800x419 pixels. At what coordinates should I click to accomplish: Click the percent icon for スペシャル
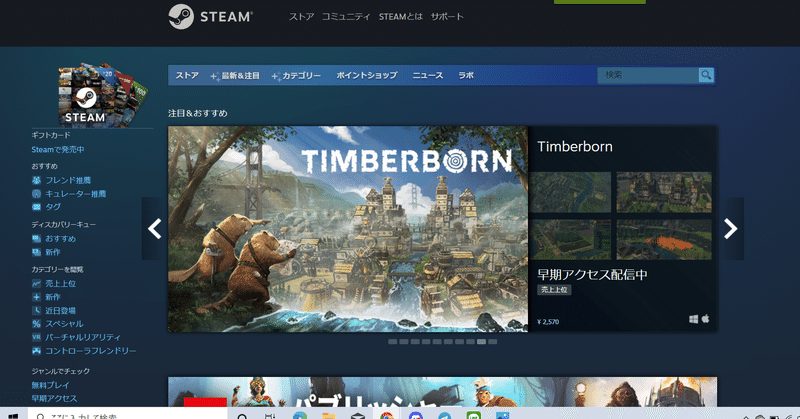pyautogui.click(x=36, y=324)
